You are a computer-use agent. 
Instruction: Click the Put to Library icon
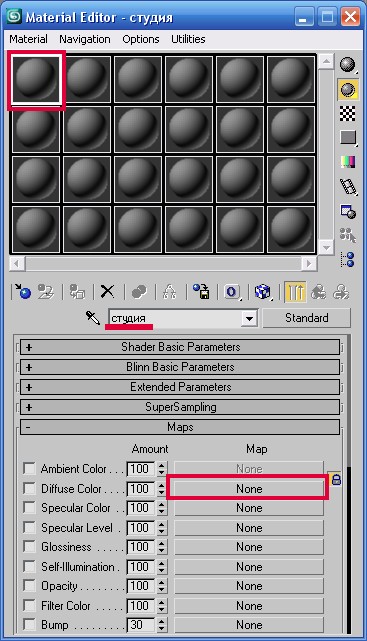pyautogui.click(x=201, y=292)
